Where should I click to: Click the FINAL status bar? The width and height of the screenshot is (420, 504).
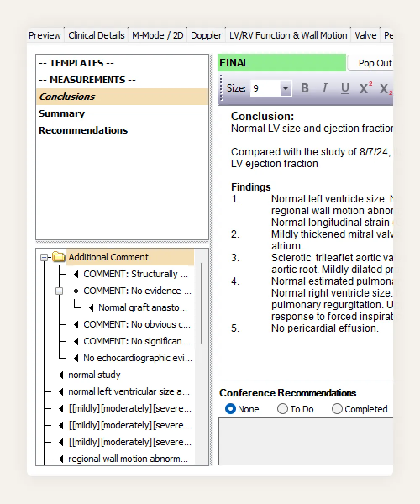(x=282, y=63)
